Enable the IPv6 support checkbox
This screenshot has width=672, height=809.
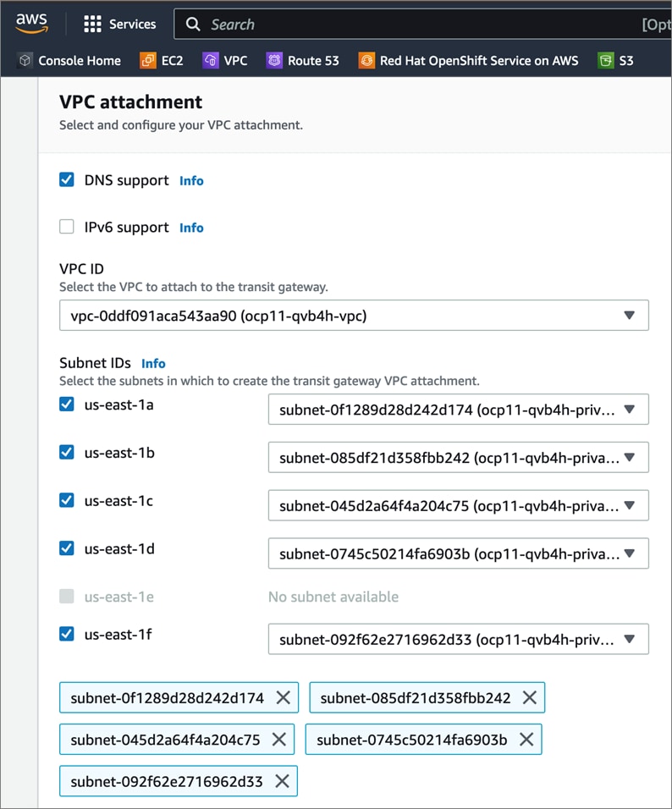pyautogui.click(x=67, y=227)
